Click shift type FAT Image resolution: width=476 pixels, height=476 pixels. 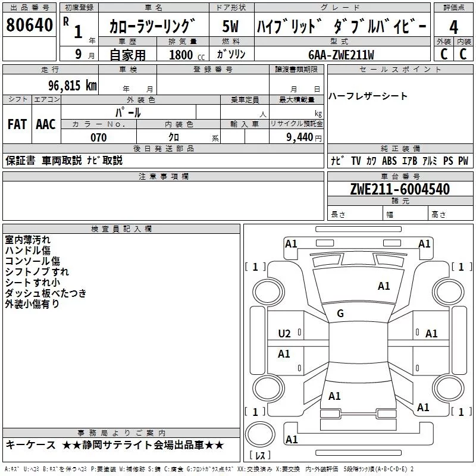pos(17,124)
